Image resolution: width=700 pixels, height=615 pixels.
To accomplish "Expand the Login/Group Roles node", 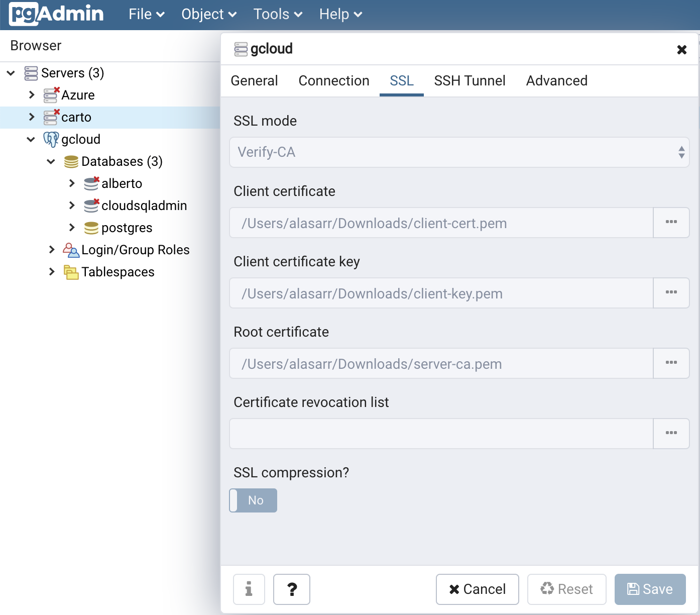I will click(52, 250).
